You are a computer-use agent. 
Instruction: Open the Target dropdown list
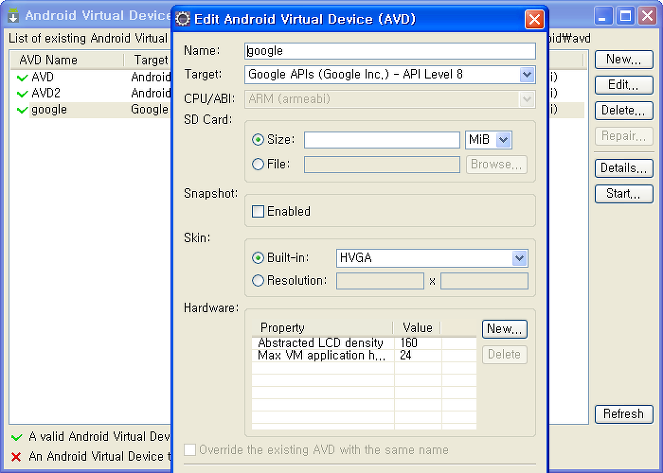(526, 75)
